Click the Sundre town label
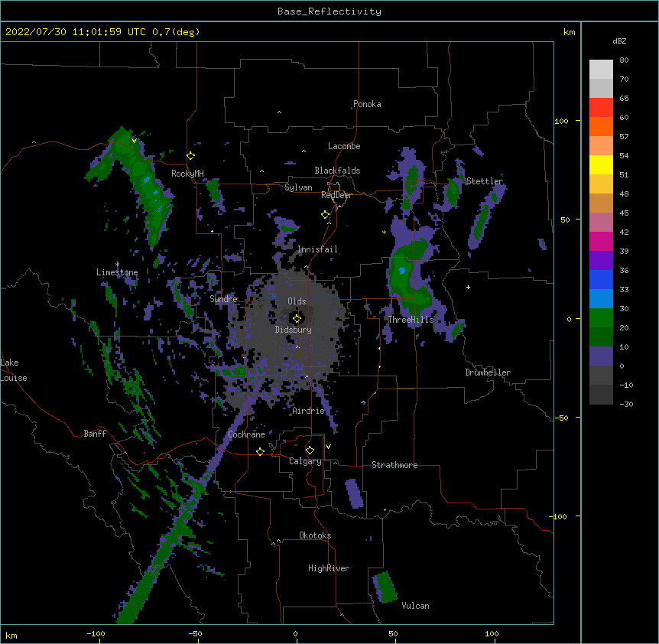Image resolution: width=659 pixels, height=644 pixels. pos(223,299)
